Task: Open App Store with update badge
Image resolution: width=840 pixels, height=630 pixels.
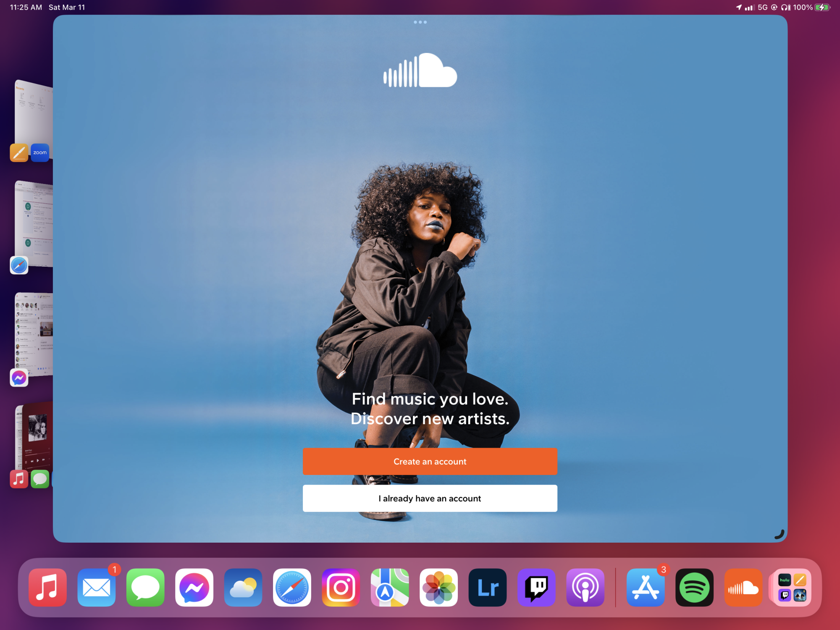Action: [x=646, y=587]
